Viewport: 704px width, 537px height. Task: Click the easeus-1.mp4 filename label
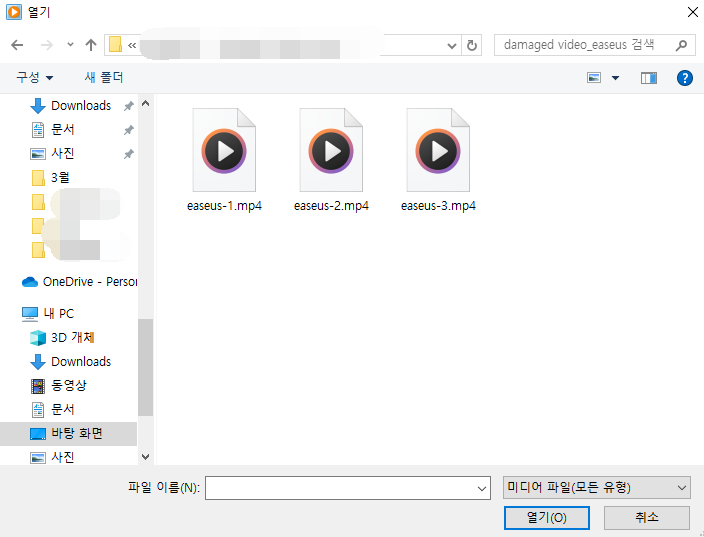[224, 206]
